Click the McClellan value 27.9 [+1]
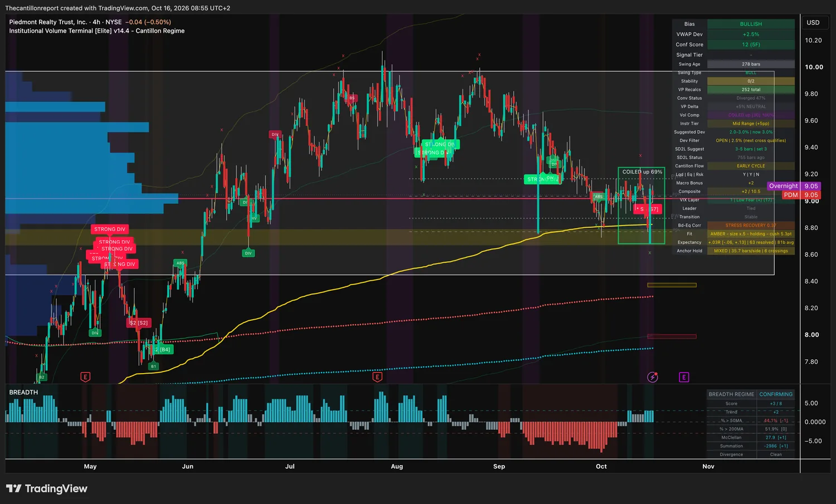Screen dimensions: 836x504 pos(776,438)
